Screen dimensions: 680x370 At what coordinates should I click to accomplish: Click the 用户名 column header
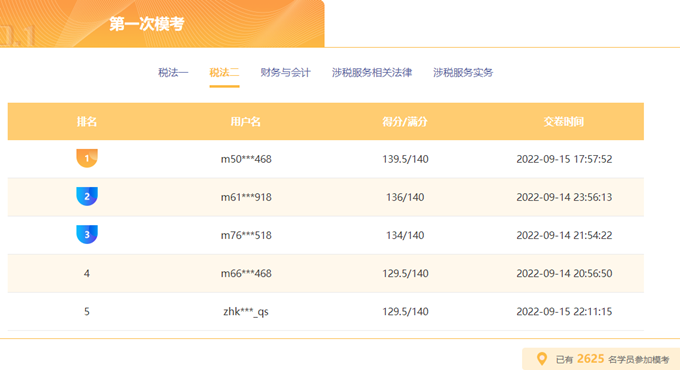click(x=245, y=121)
